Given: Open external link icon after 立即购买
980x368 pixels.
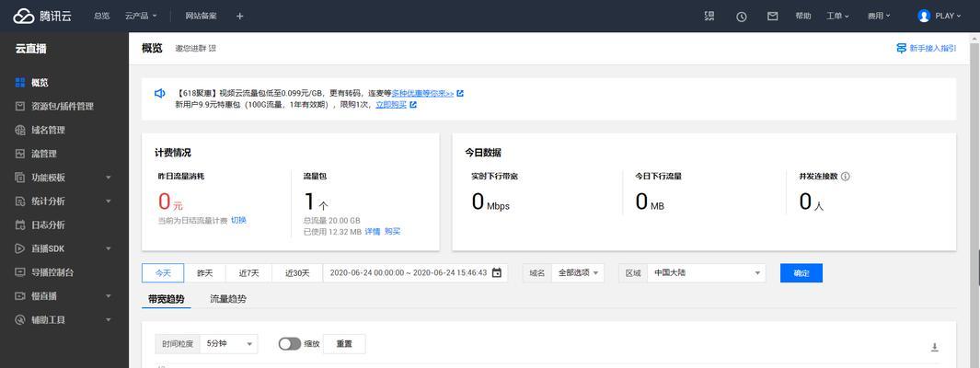Looking at the screenshot, I should pos(413,105).
